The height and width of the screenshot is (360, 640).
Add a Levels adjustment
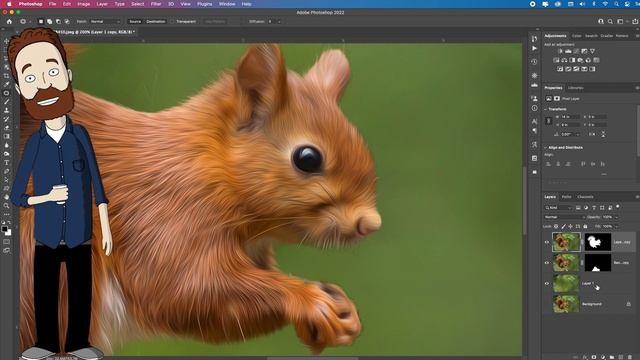pyautogui.click(x=568, y=51)
